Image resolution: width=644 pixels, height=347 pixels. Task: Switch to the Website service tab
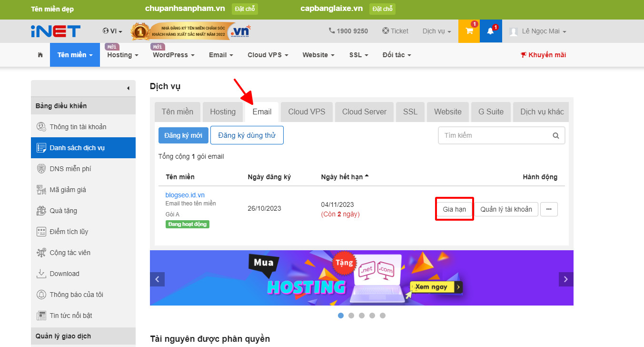point(448,112)
